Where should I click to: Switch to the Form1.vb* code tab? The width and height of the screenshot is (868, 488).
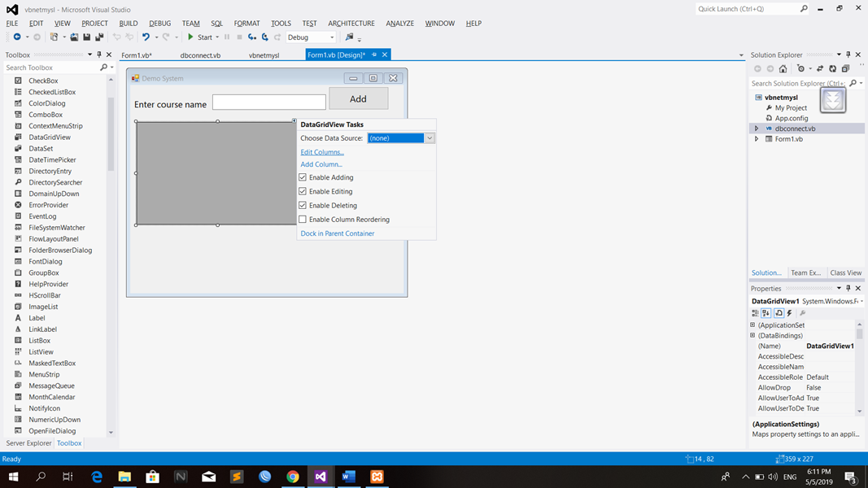pos(137,55)
